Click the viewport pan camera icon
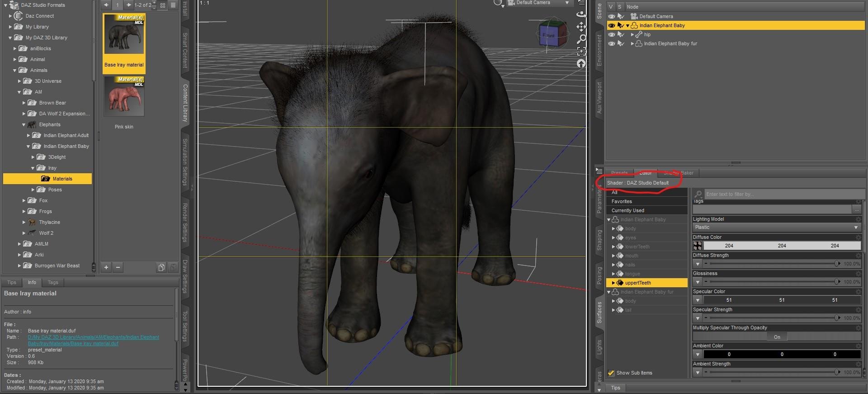The height and width of the screenshot is (394, 868). [581, 26]
